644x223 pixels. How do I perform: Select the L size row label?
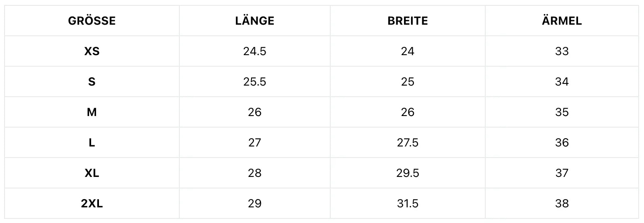pos(92,143)
